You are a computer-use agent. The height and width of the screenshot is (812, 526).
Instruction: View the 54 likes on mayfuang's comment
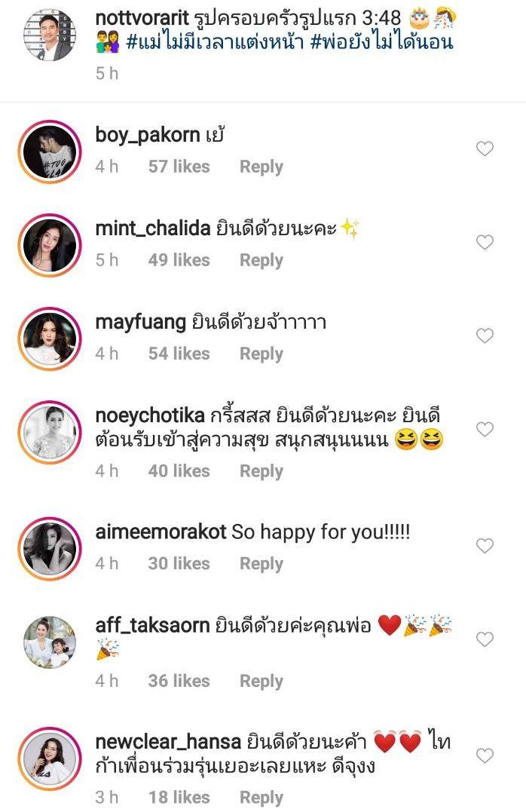pyautogui.click(x=179, y=354)
